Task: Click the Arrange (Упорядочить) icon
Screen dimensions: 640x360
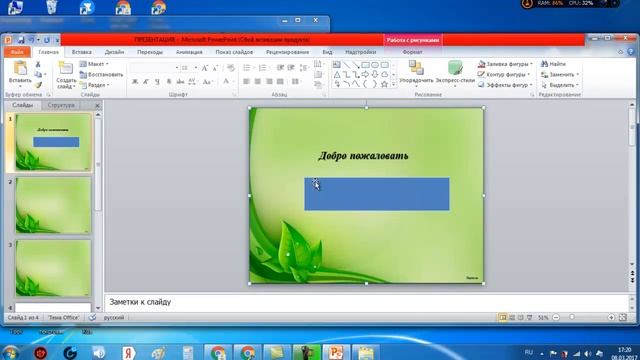Action: pyautogui.click(x=416, y=67)
